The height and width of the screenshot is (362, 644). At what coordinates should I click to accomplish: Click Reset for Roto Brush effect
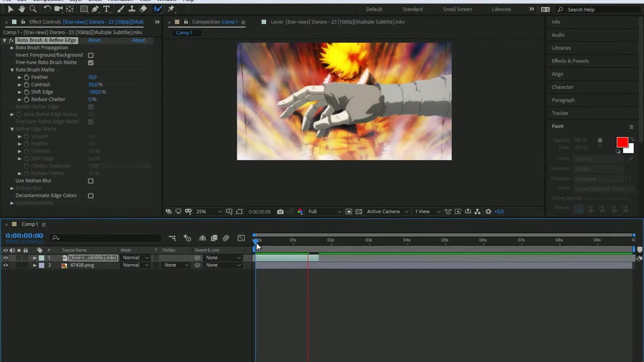click(x=95, y=40)
